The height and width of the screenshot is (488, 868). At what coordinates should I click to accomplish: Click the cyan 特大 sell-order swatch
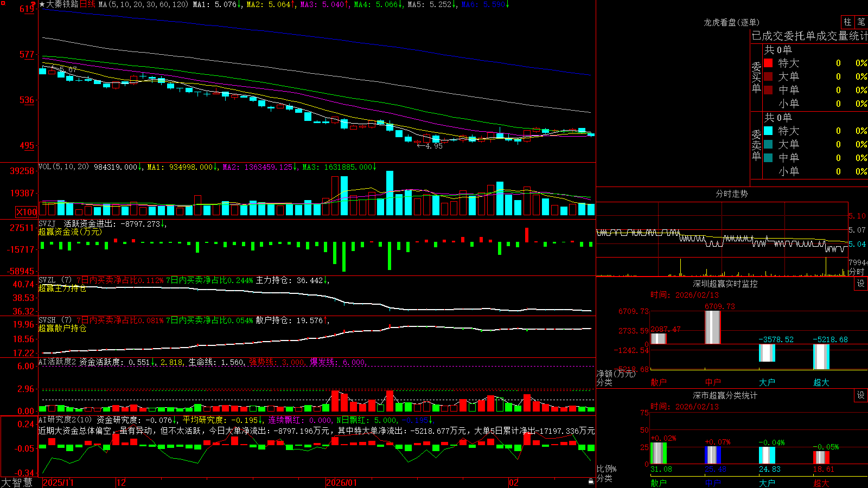[768, 131]
